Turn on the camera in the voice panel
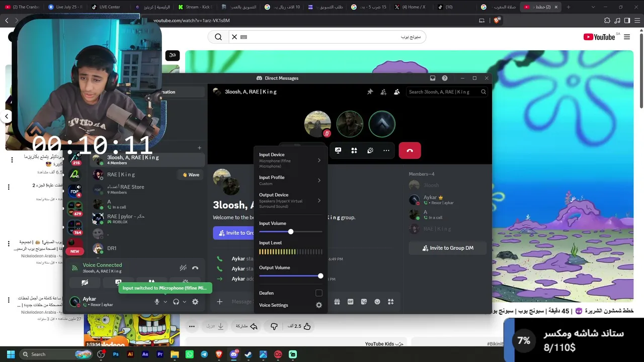 point(85,283)
